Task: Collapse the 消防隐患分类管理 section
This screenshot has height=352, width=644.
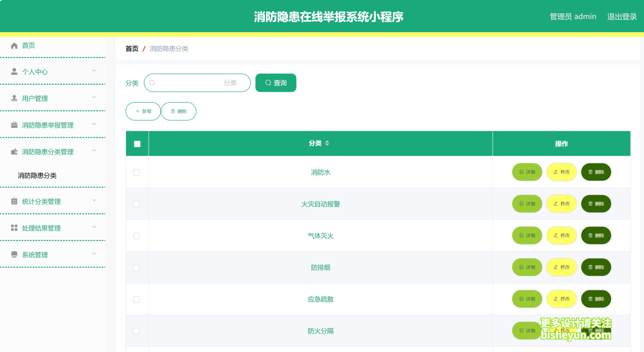Action: click(x=94, y=151)
